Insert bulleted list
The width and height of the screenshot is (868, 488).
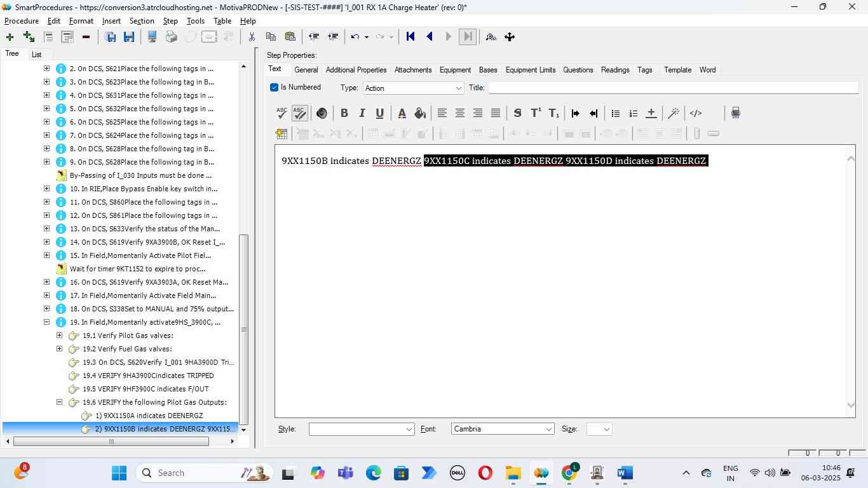pyautogui.click(x=615, y=113)
